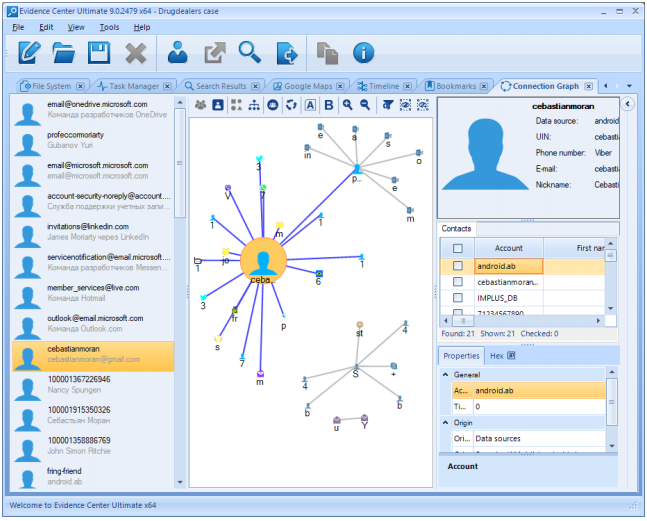
Task: Click Properties panel scroll-down arrow
Action: pos(612,446)
